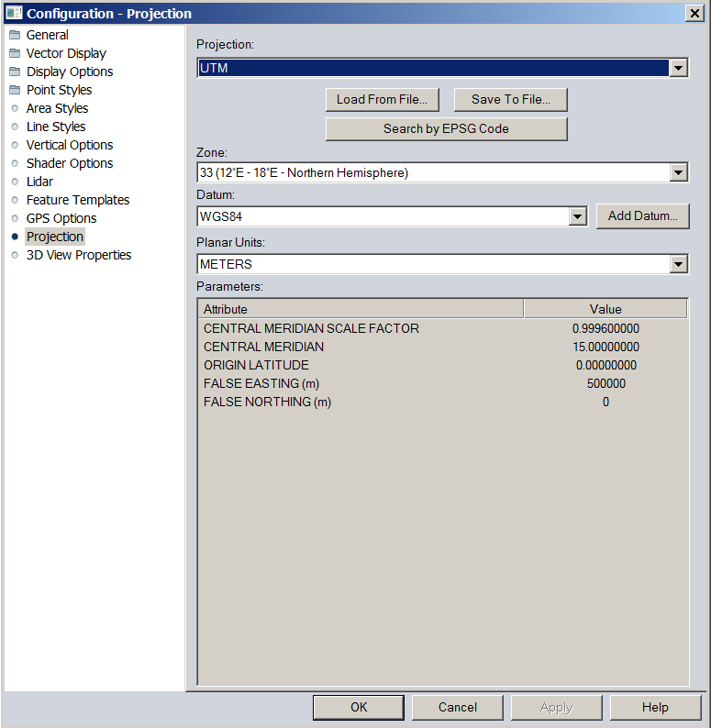The image size is (711, 728).
Task: Click the folder icon next to Vector Display
Action: click(x=15, y=53)
